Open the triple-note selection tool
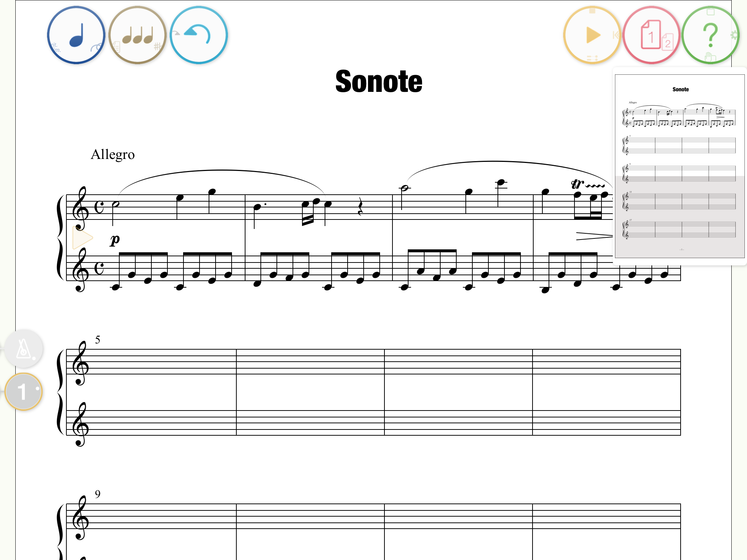Image resolution: width=747 pixels, height=560 pixels. coord(138,35)
